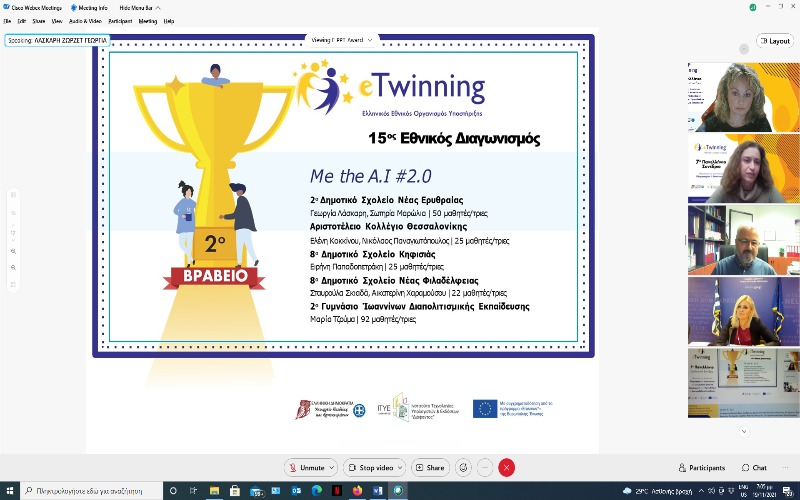Select bearded man's video in office
Image resolution: width=800 pixels, height=500 pixels.
click(x=743, y=240)
